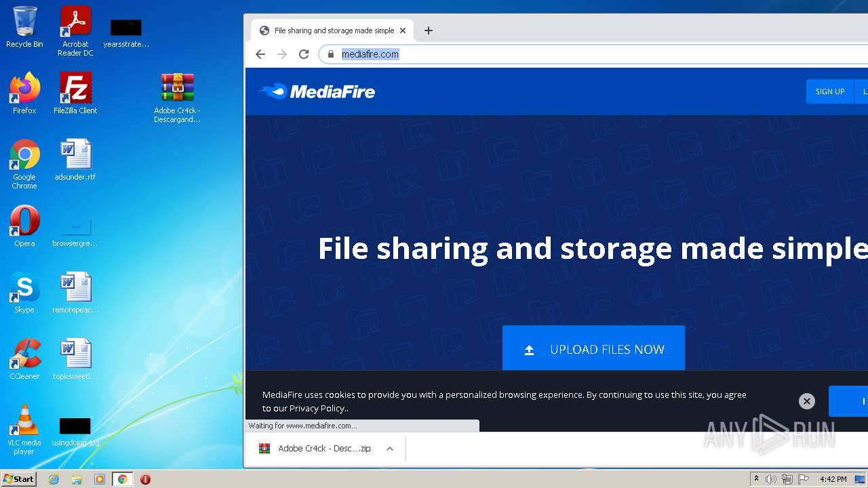Viewport: 868px width, 488px height.
Task: Open the Opera desktop shortcut
Action: (x=24, y=226)
